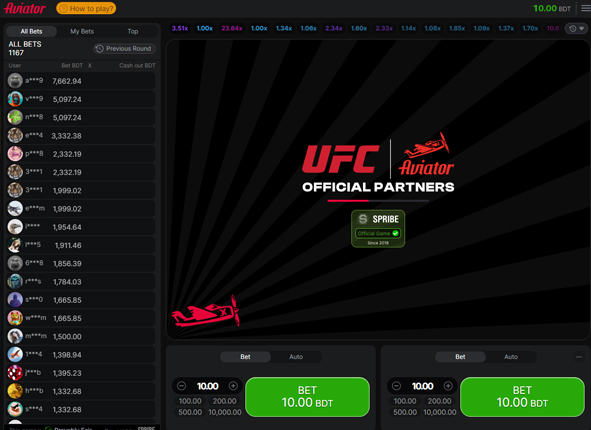Image resolution: width=591 pixels, height=430 pixels.
Task: Show Previous Round bets
Action: (x=124, y=49)
